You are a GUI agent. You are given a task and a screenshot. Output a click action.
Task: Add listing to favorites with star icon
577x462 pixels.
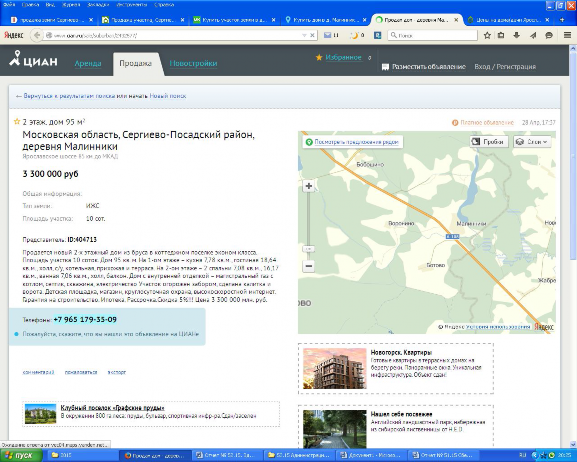click(17, 121)
